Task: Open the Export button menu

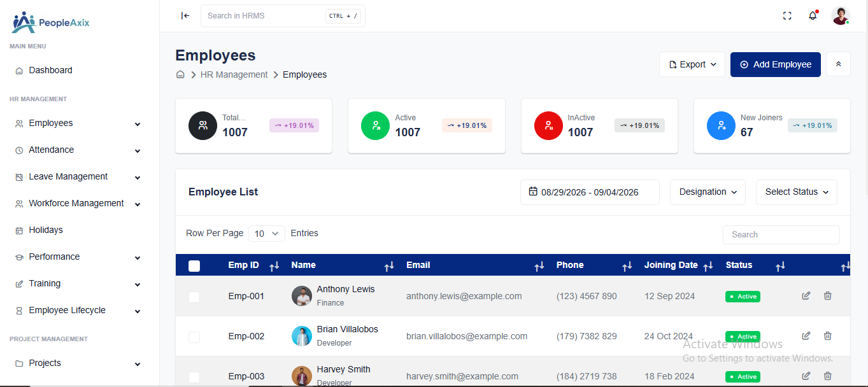Action: coord(692,64)
